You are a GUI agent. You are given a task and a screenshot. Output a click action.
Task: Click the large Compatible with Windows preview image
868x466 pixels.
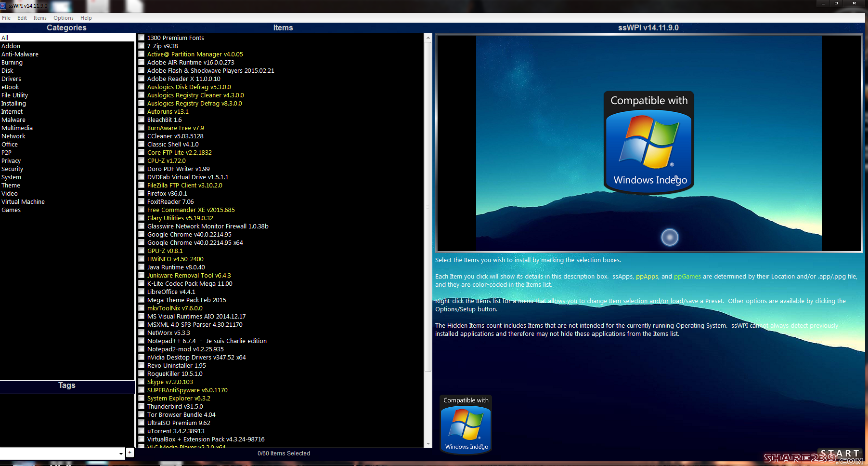tap(648, 143)
